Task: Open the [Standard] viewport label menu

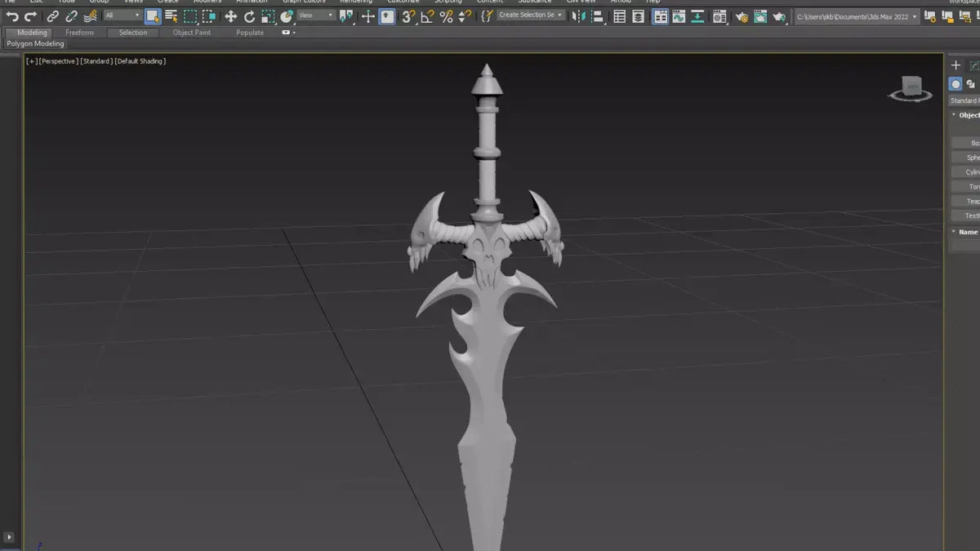Action: click(96, 61)
